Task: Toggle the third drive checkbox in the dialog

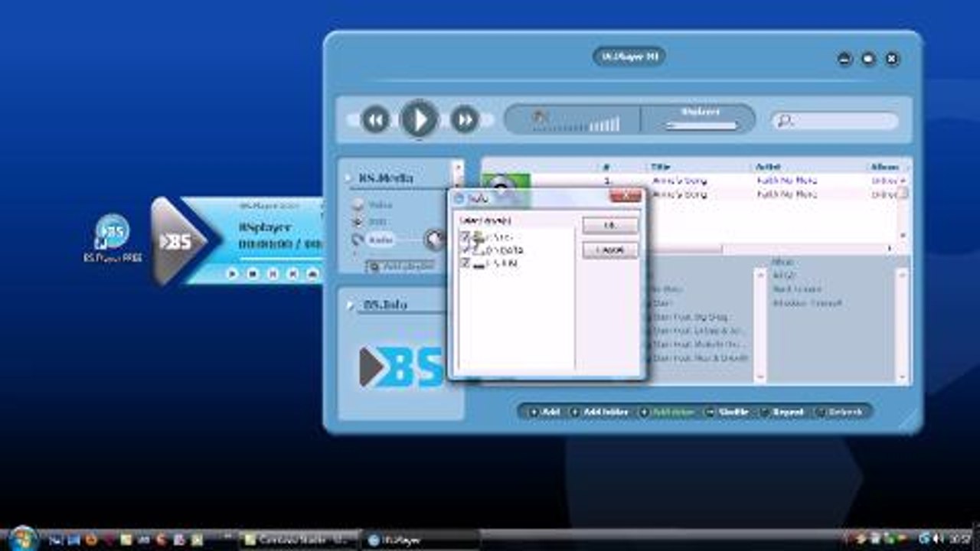Action: pos(464,262)
